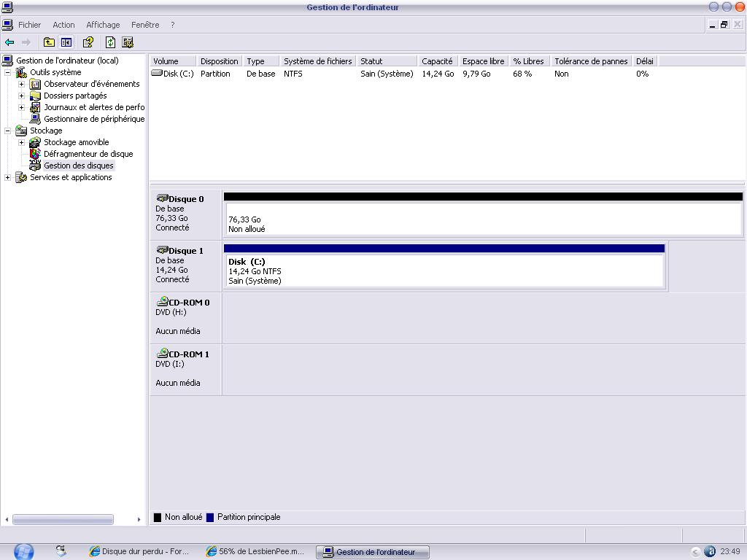Expand the Stockage amovible node
The height and width of the screenshot is (560, 747).
[21, 142]
